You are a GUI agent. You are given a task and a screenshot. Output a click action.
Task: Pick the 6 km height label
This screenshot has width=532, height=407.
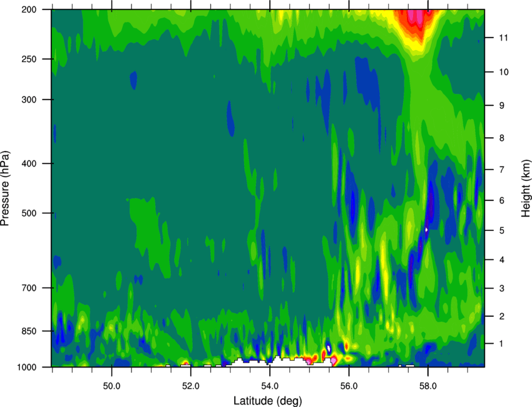502,200
